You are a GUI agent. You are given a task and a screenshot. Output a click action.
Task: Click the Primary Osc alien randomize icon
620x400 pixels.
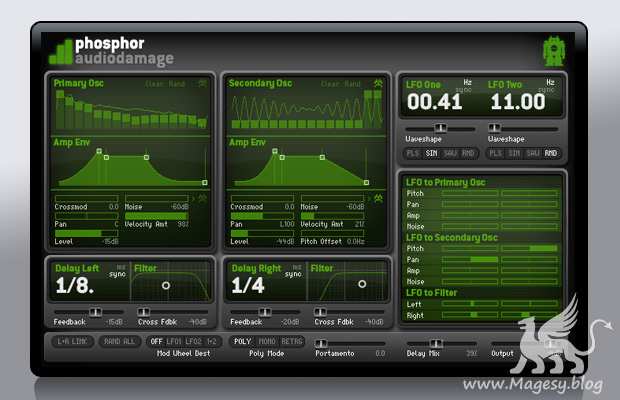pos(203,84)
